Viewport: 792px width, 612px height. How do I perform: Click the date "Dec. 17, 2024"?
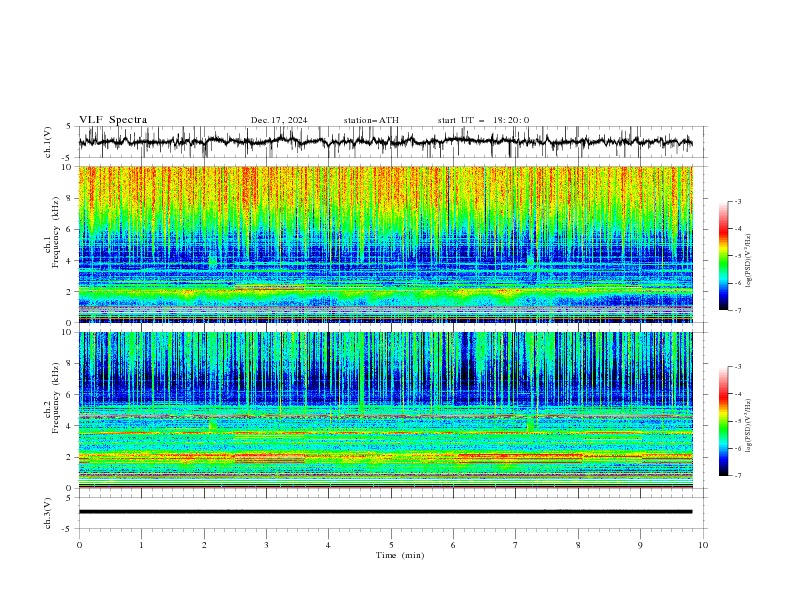[x=279, y=120]
